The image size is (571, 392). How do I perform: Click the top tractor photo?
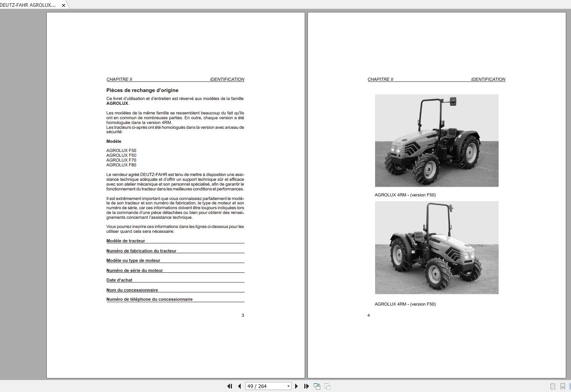coord(437,140)
